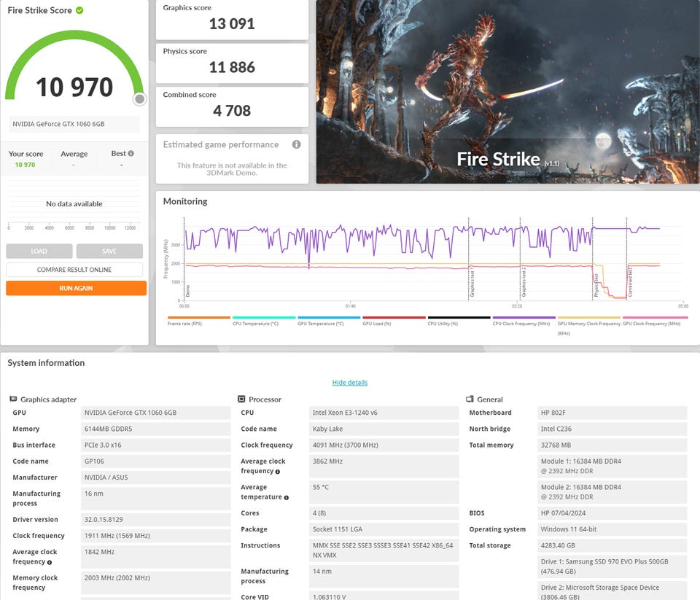Click the Processor section chip icon
This screenshot has width=700, height=600.
coord(241,399)
